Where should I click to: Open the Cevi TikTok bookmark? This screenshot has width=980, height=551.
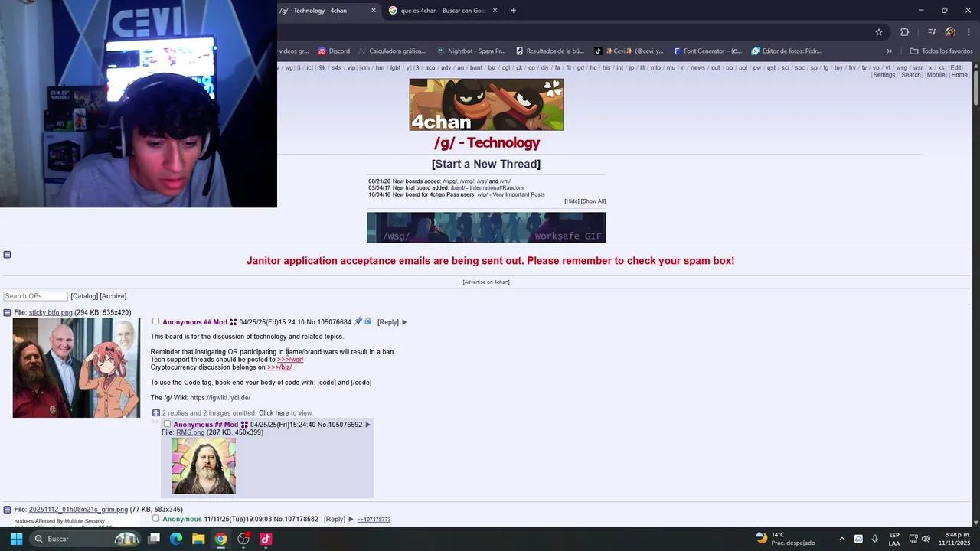click(x=629, y=51)
